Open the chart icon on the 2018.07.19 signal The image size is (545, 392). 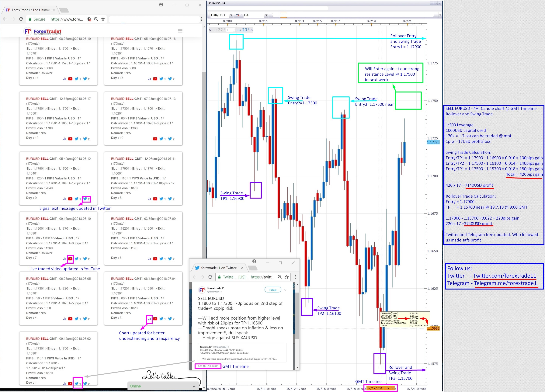pos(65,79)
